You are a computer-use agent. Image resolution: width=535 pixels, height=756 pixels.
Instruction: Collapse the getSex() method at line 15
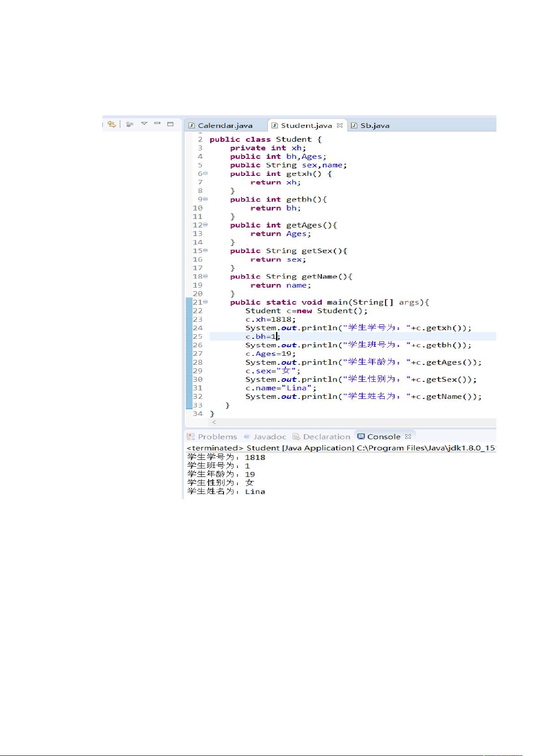(x=206, y=250)
